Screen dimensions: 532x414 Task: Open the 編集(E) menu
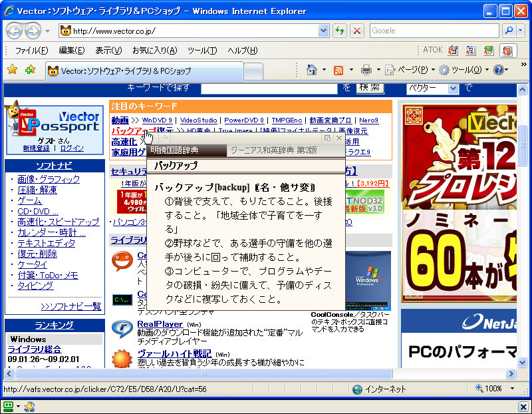[72, 51]
